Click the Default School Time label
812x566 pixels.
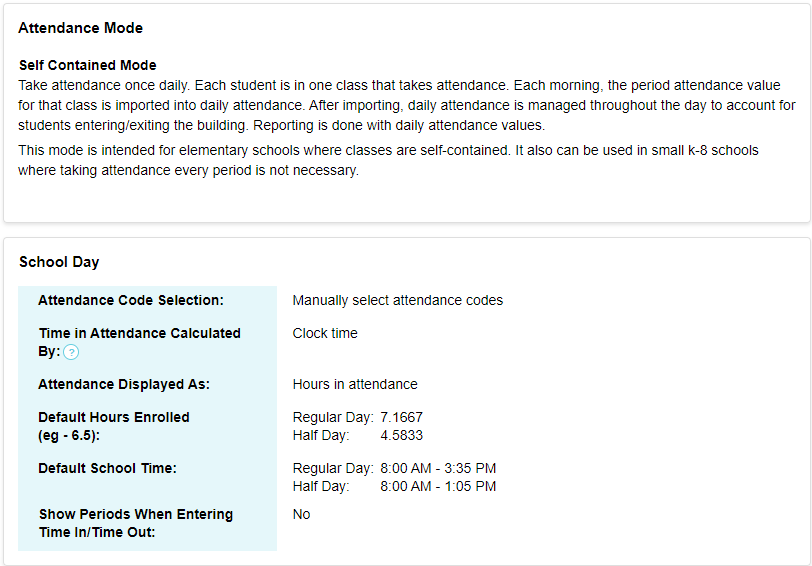(107, 468)
